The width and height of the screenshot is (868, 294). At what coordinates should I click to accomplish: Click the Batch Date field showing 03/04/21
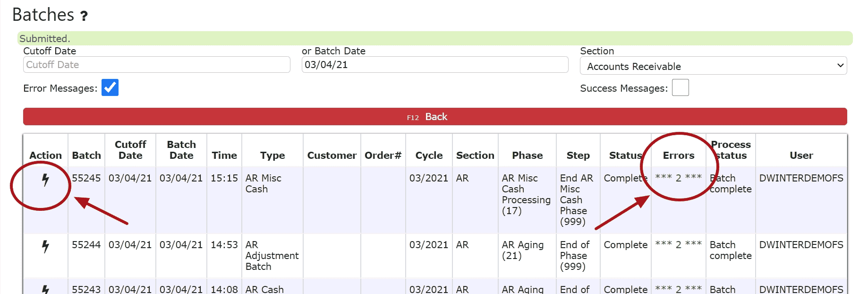(x=434, y=65)
